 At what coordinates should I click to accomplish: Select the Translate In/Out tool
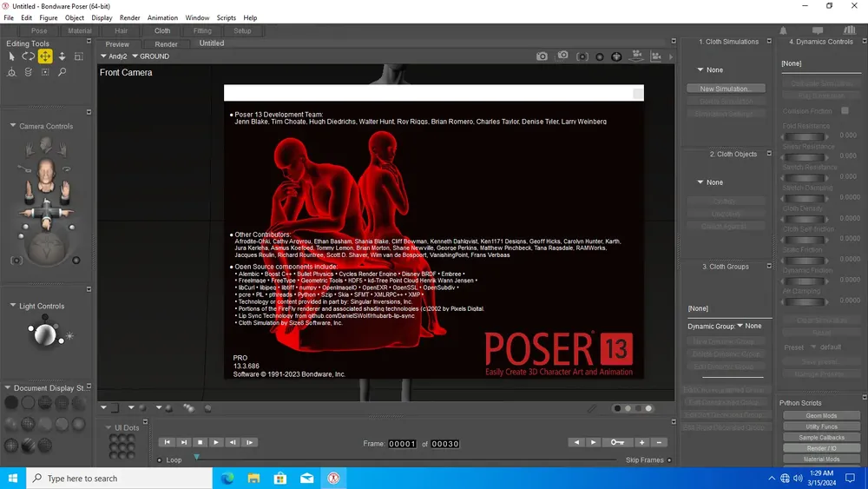point(62,56)
